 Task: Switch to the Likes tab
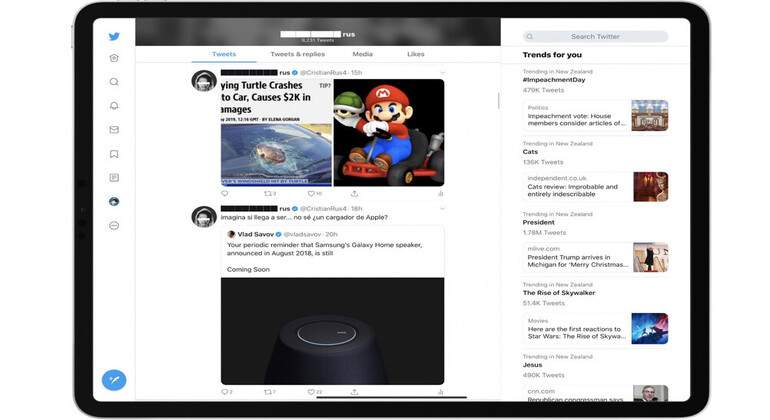click(x=415, y=54)
